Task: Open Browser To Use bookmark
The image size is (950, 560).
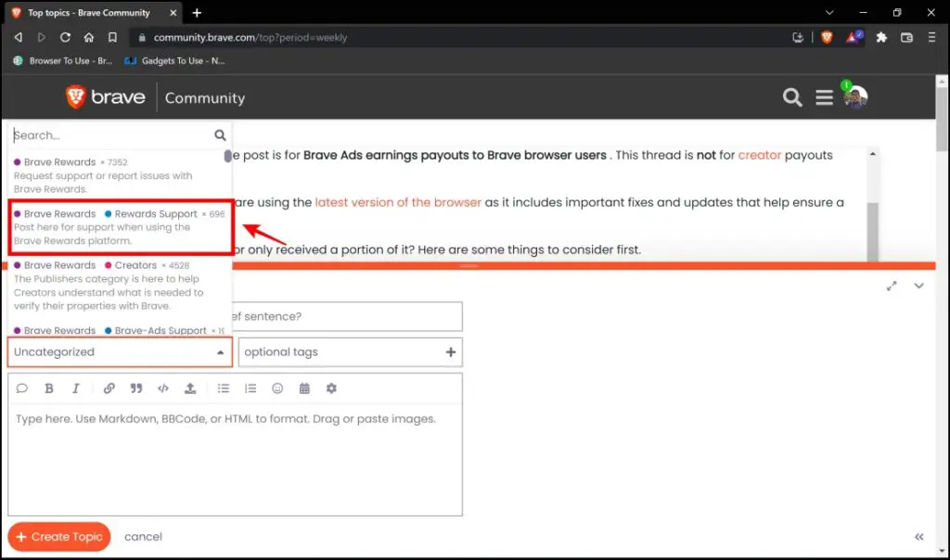Action: pyautogui.click(x=63, y=60)
